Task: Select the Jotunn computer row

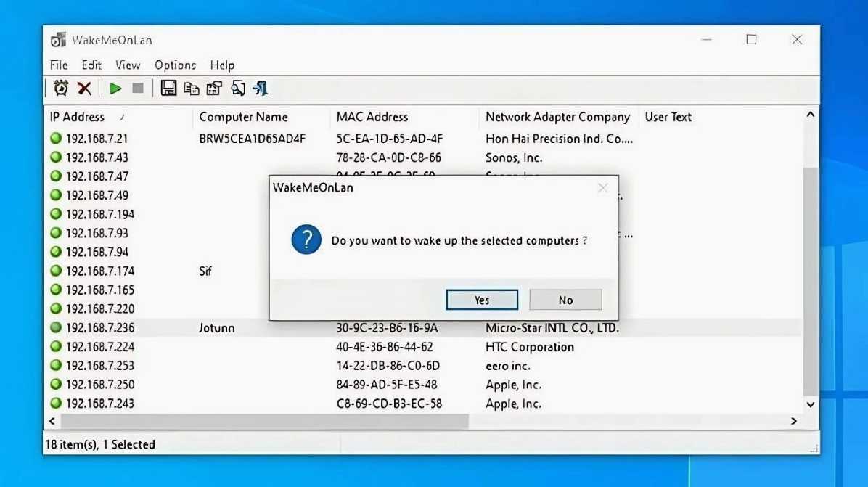Action: point(218,328)
